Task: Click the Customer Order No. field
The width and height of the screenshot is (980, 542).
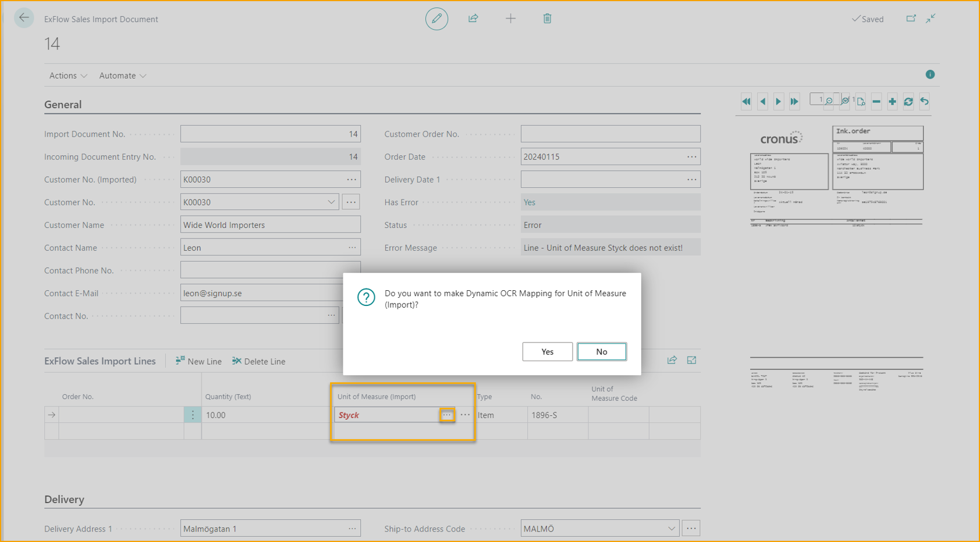Action: pyautogui.click(x=610, y=134)
